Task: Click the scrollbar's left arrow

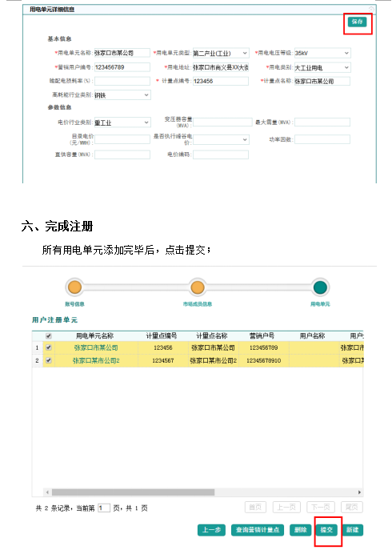Action: pos(47,492)
